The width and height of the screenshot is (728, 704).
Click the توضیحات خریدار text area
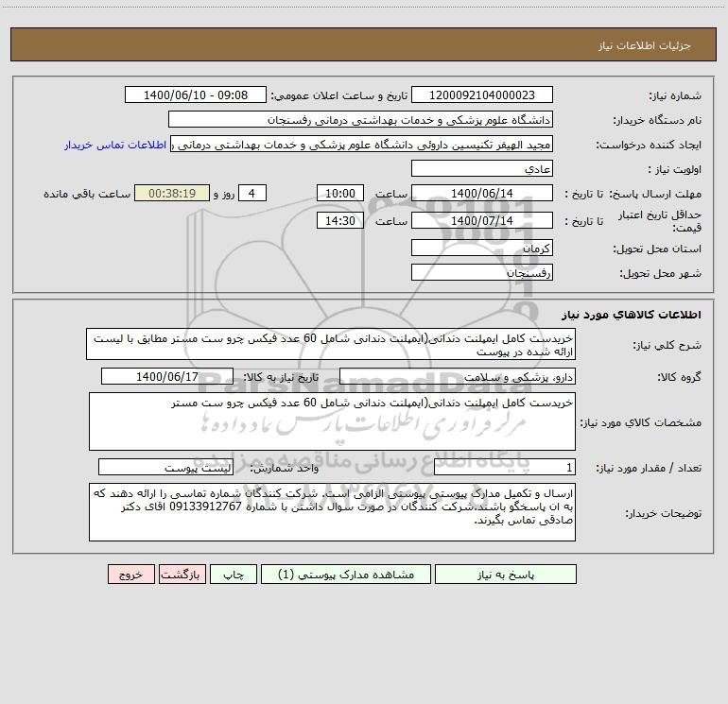332,512
